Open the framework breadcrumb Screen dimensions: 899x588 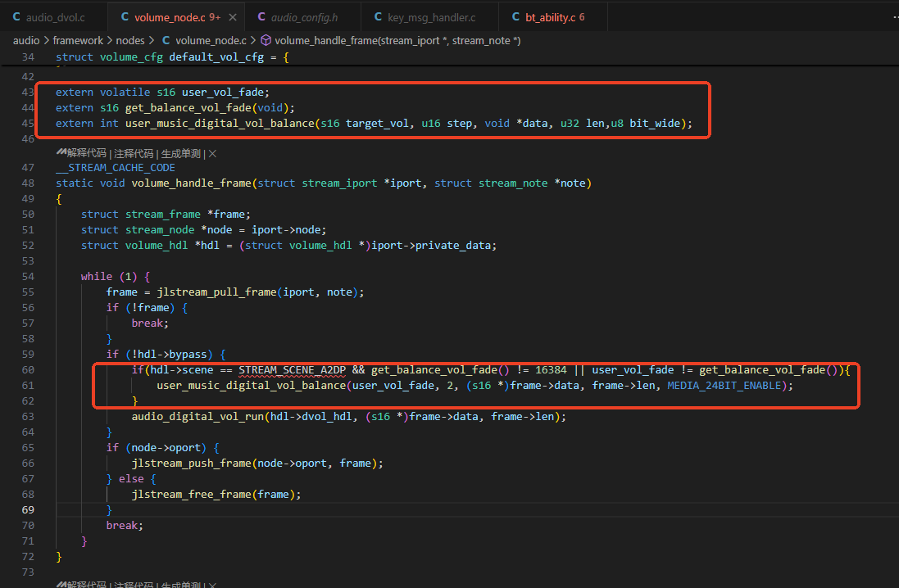click(78, 41)
